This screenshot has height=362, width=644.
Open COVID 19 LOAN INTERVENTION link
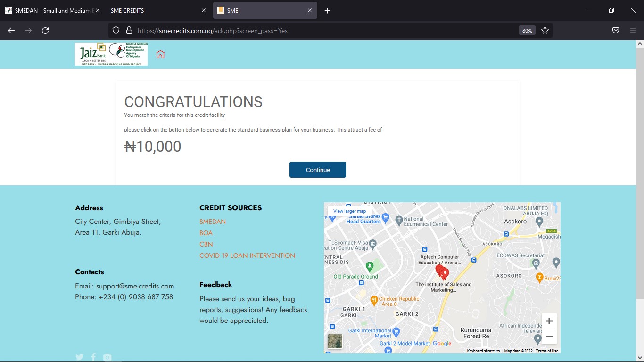[247, 255]
